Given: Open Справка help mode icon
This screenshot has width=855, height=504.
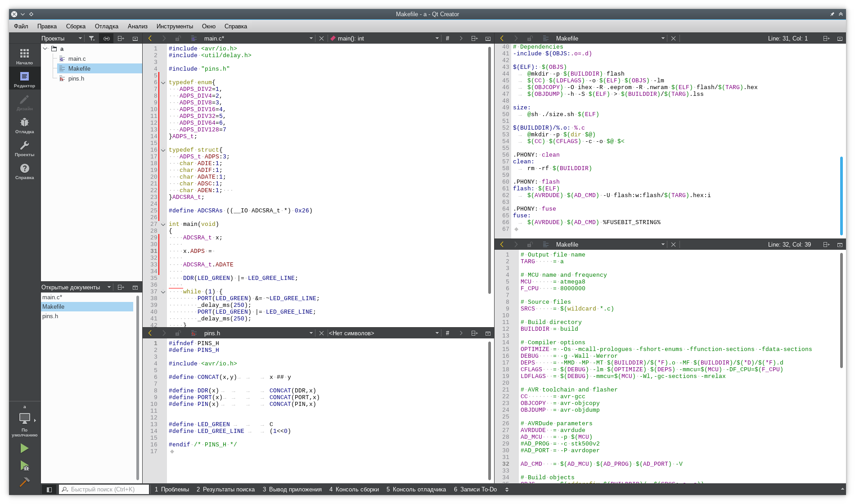Looking at the screenshot, I should pyautogui.click(x=24, y=171).
